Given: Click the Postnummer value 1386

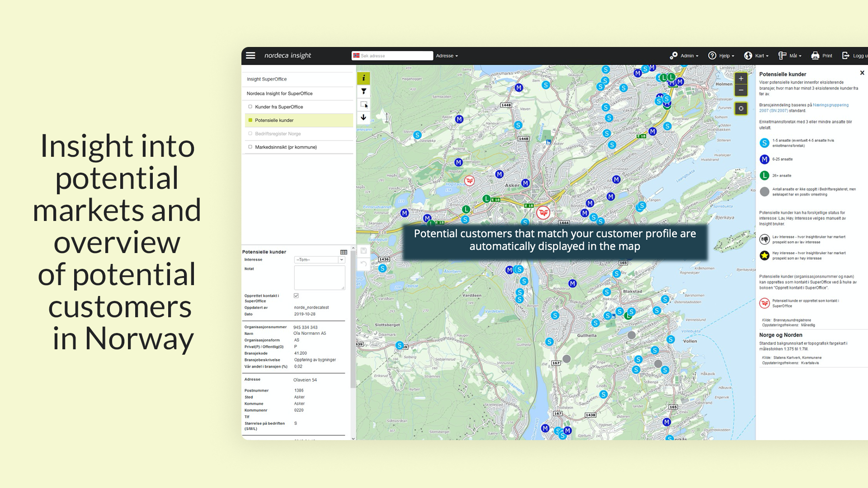Looking at the screenshot, I should click(x=299, y=390).
